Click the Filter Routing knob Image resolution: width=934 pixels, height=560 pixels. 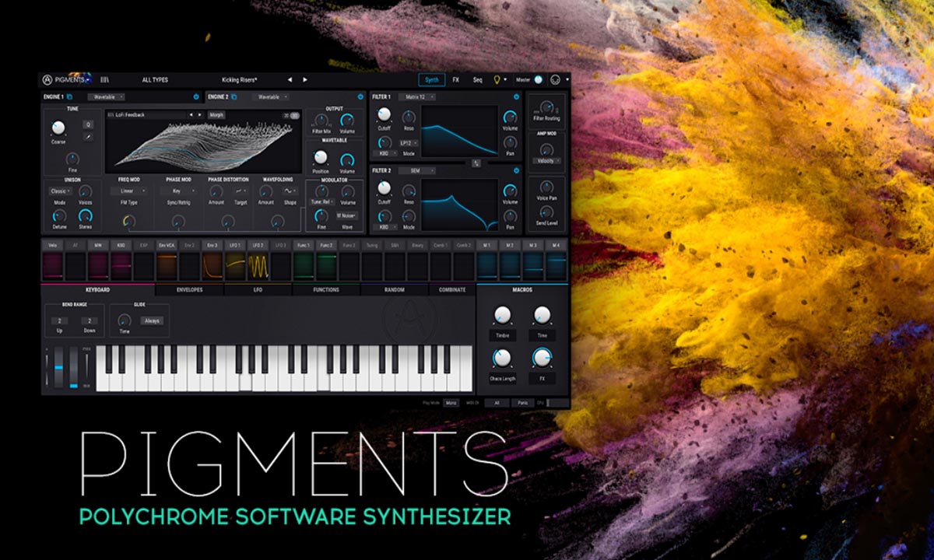pyautogui.click(x=546, y=107)
